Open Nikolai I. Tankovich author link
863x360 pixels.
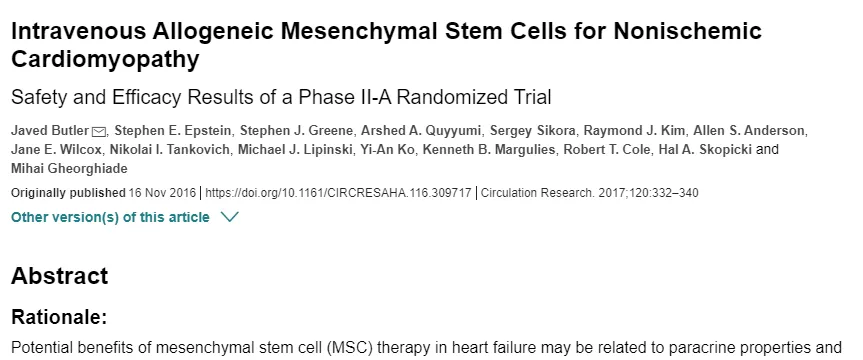click(170, 150)
